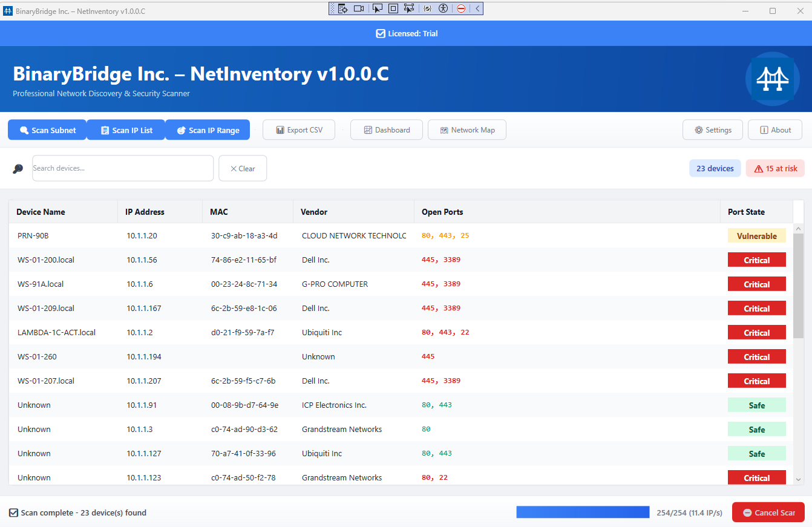Open the Dashboard view
The height and width of the screenshot is (527, 812).
point(387,130)
